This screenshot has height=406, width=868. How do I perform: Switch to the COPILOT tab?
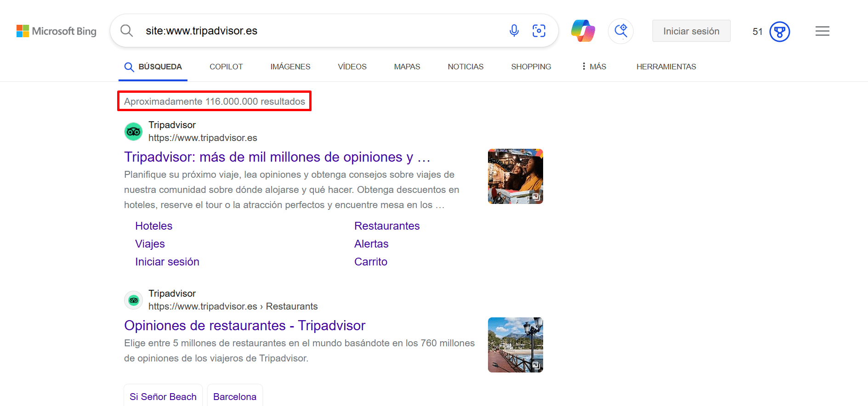(x=226, y=67)
